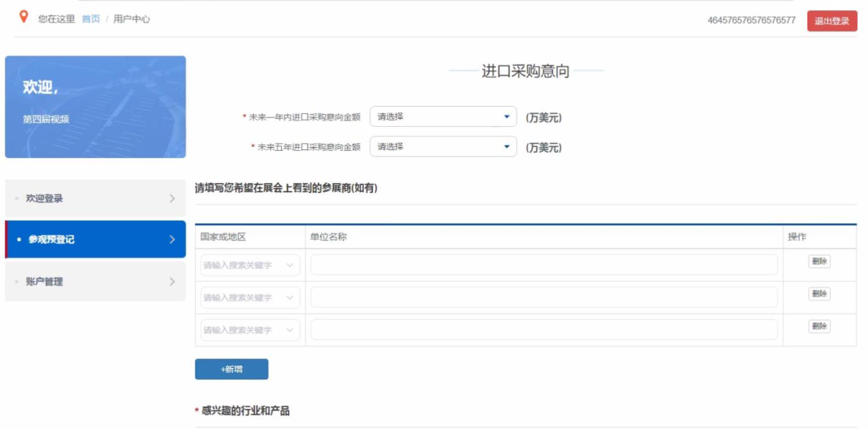Image resolution: width=868 pixels, height=429 pixels.
Task: Click chevron arrow beside 参观预登记
Action: click(172, 239)
